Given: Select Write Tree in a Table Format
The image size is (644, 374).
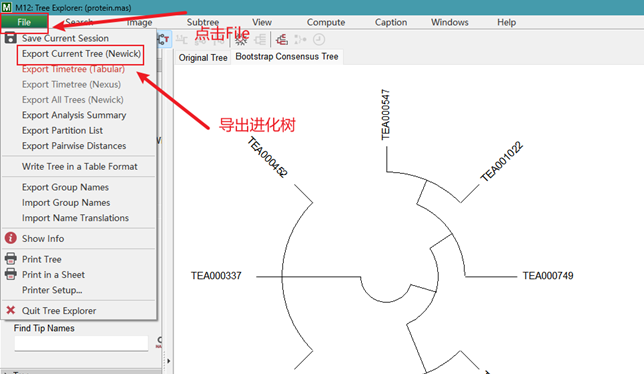Looking at the screenshot, I should 80,166.
